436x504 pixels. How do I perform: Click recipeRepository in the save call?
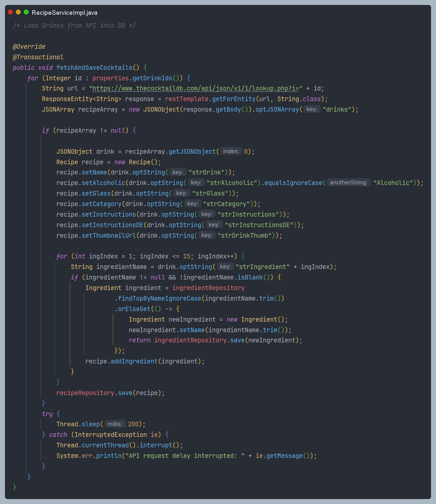click(85, 393)
